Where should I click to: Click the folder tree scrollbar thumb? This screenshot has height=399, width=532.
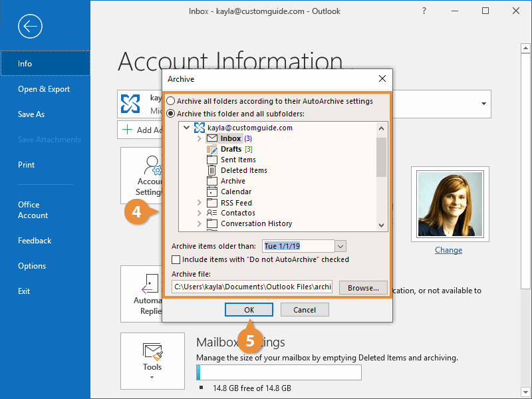pos(381,157)
